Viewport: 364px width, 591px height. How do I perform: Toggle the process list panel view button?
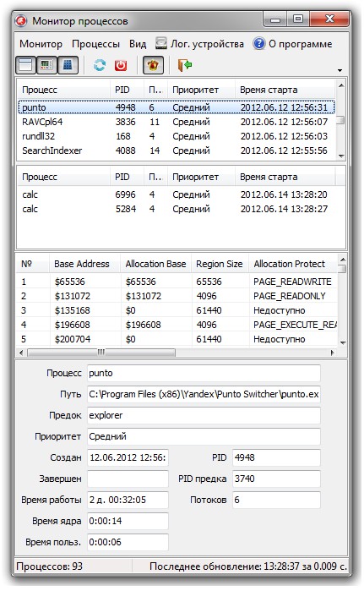[25, 65]
